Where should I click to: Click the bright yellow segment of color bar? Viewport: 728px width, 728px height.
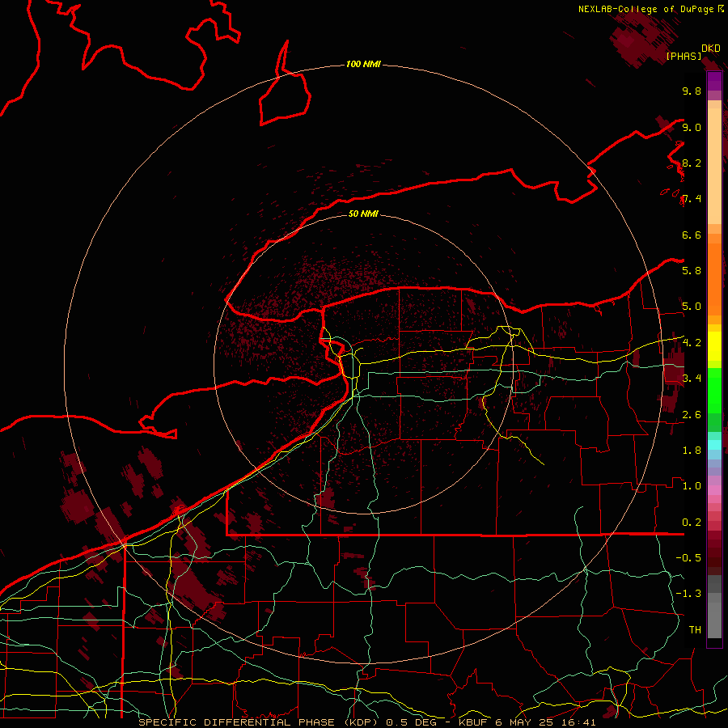pyautogui.click(x=714, y=346)
